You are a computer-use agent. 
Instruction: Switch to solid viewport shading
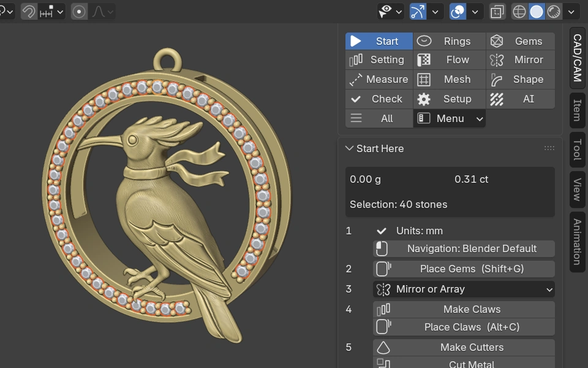pyautogui.click(x=537, y=12)
